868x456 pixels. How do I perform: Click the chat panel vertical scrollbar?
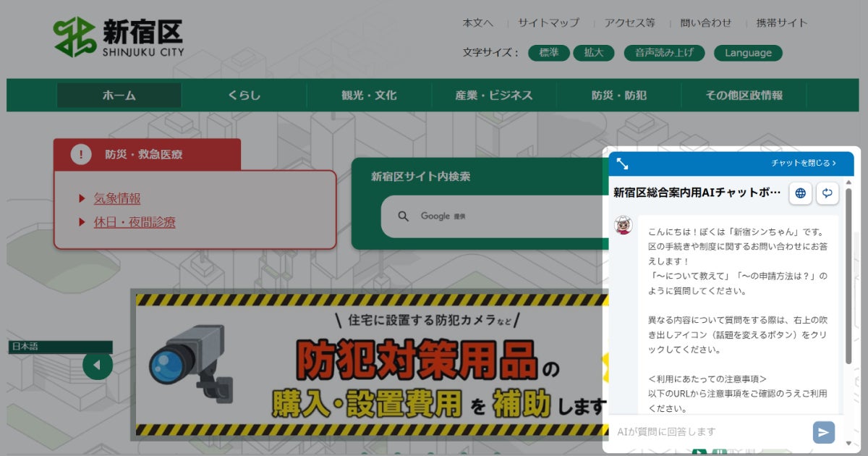coord(849,275)
